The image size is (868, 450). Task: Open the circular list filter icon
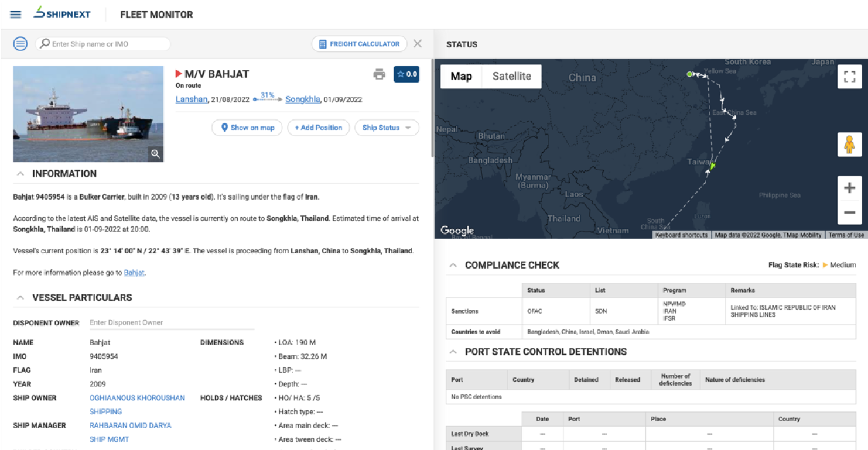(20, 44)
